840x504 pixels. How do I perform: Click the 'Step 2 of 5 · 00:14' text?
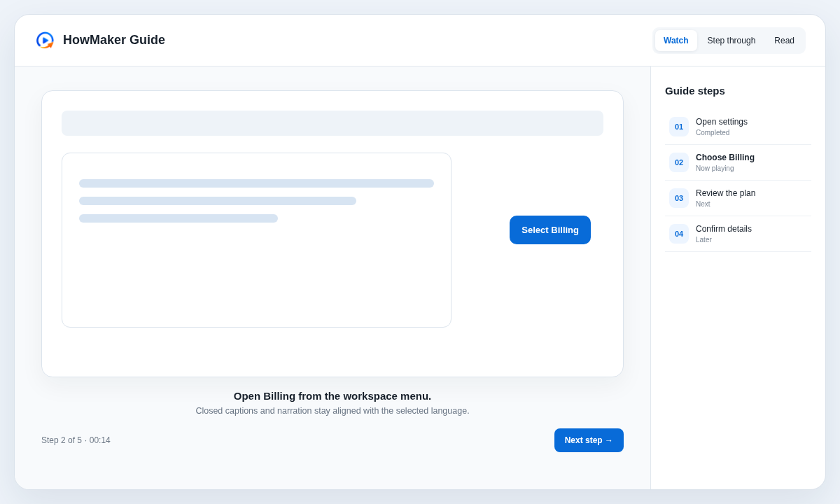pos(76,440)
